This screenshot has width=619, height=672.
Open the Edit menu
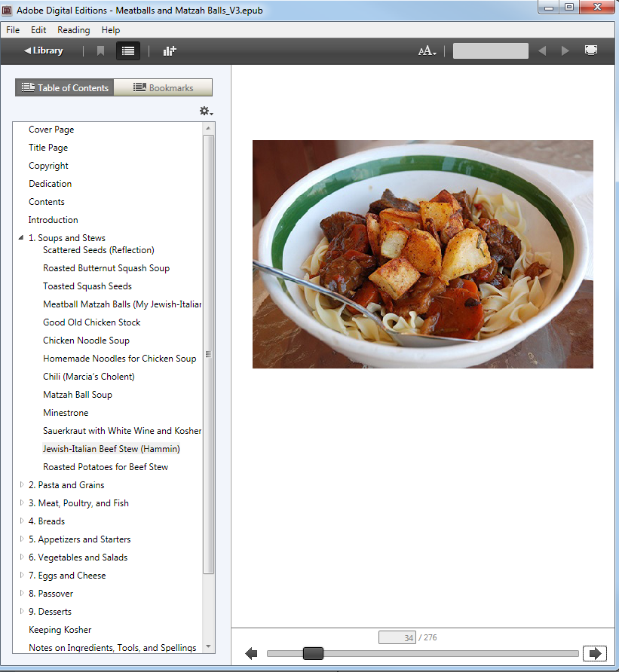[x=38, y=30]
